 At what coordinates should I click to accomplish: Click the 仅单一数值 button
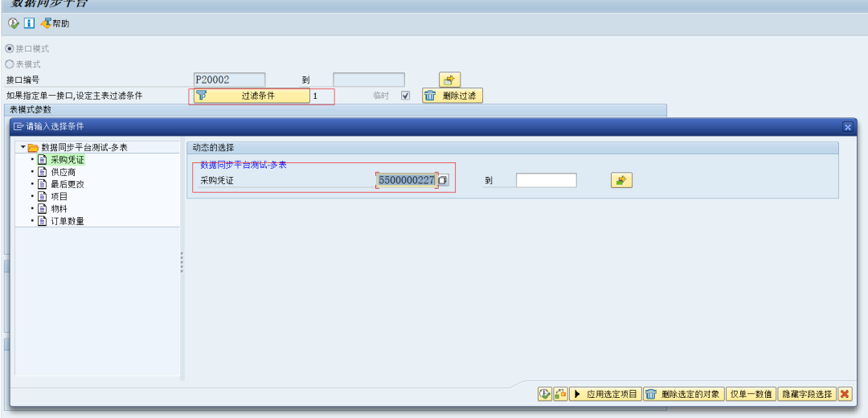751,394
